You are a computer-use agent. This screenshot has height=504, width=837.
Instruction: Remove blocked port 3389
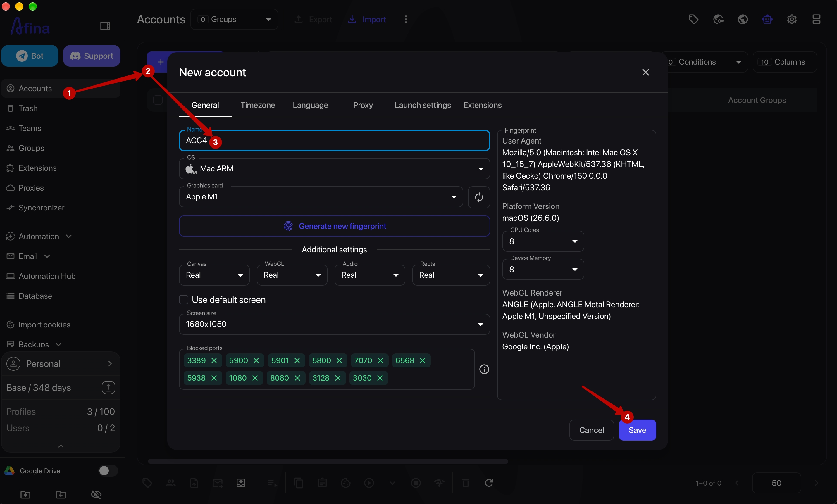click(214, 360)
